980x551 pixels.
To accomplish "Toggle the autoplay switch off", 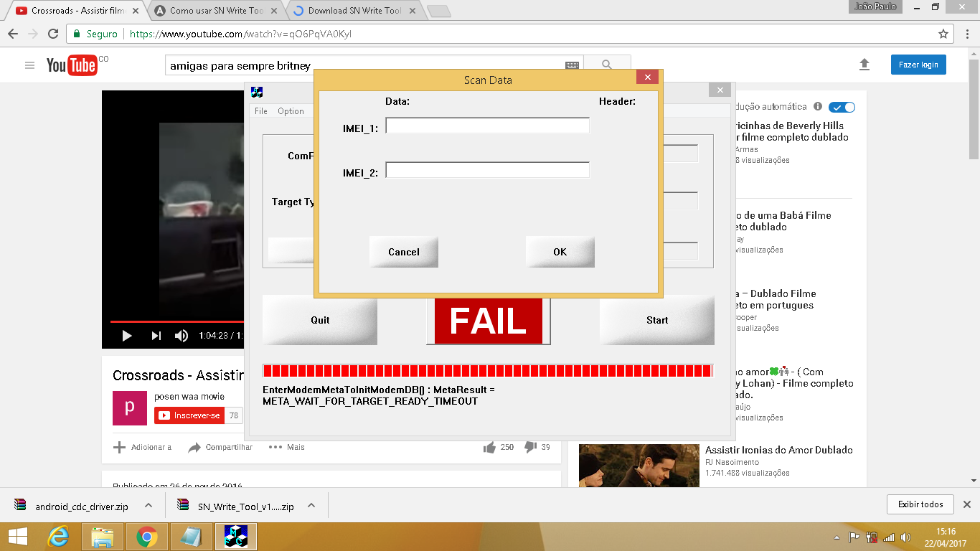I will click(x=842, y=107).
